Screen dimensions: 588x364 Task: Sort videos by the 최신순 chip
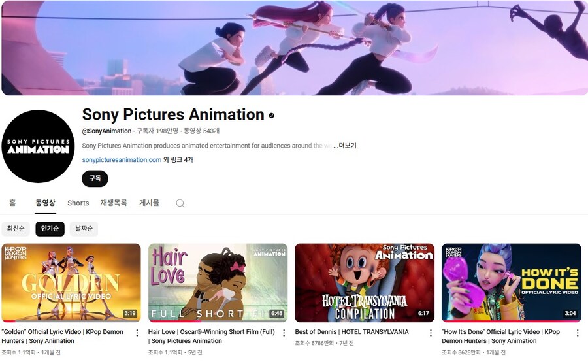[x=16, y=229]
